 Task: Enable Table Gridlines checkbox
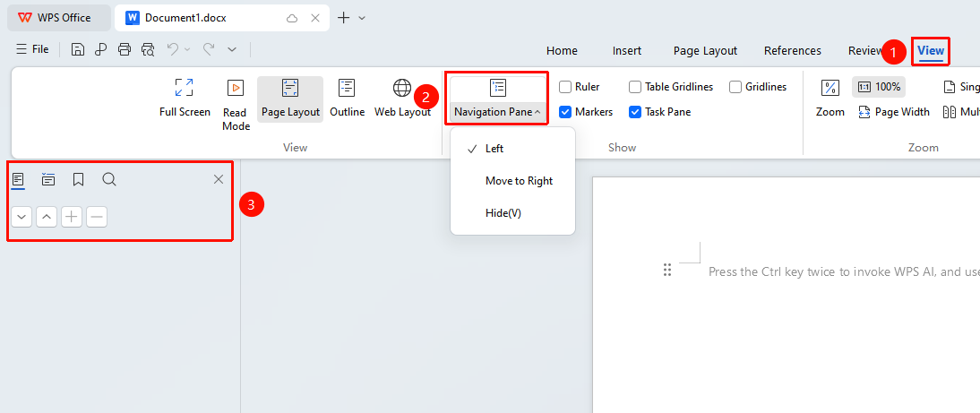pos(635,87)
